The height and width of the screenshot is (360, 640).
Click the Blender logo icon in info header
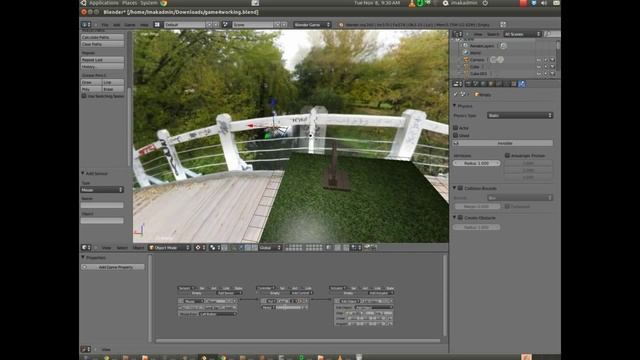click(341, 25)
